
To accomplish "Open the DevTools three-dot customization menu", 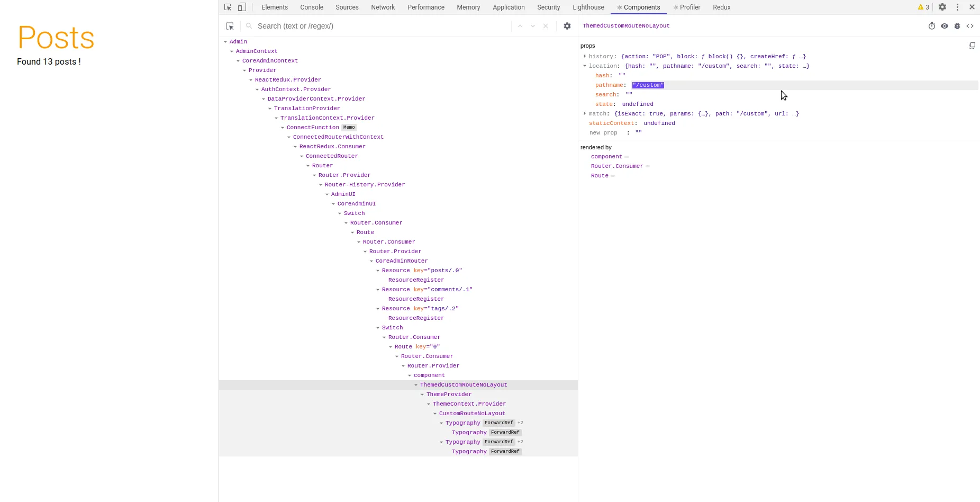I will coord(957,7).
